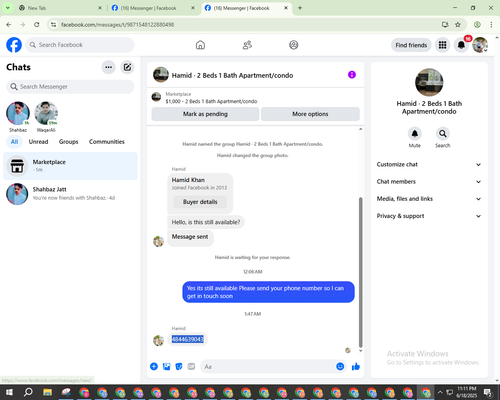
Task: Click the selected phone number message
Action: [x=187, y=339]
